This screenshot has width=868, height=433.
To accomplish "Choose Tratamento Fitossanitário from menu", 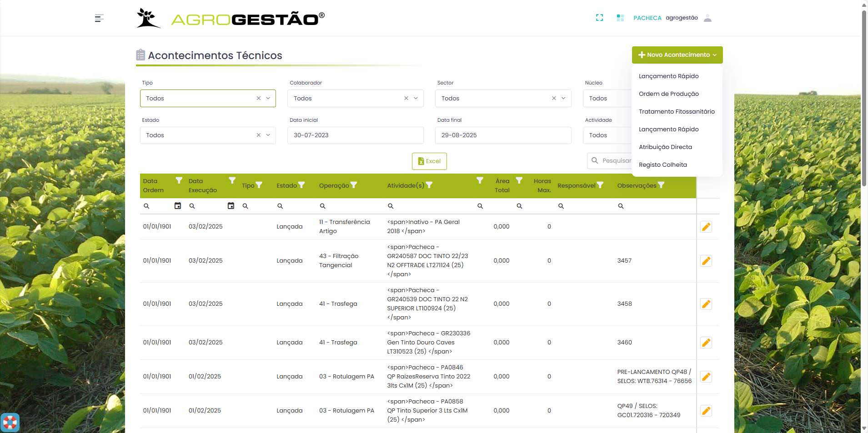I will tap(677, 112).
